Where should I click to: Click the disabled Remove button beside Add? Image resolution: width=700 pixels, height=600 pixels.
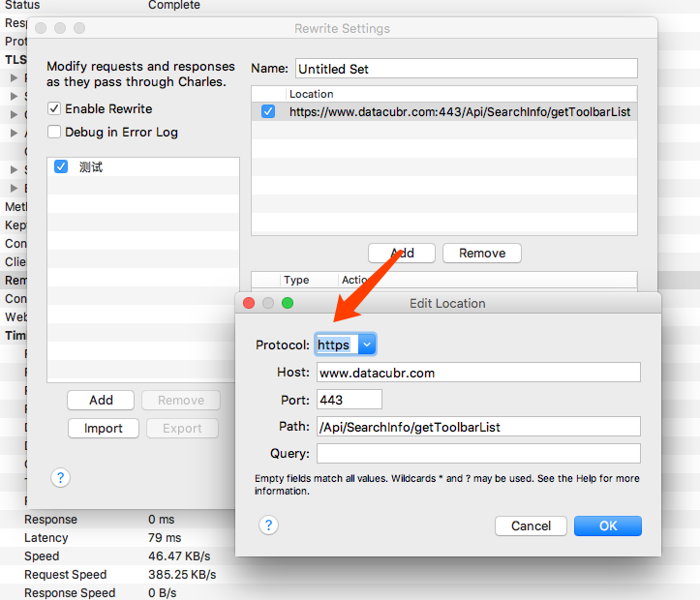click(181, 400)
